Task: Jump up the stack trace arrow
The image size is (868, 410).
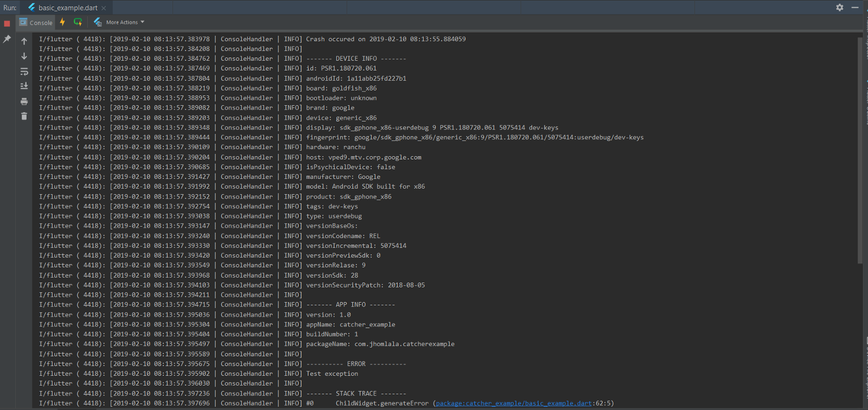Action: [x=24, y=41]
